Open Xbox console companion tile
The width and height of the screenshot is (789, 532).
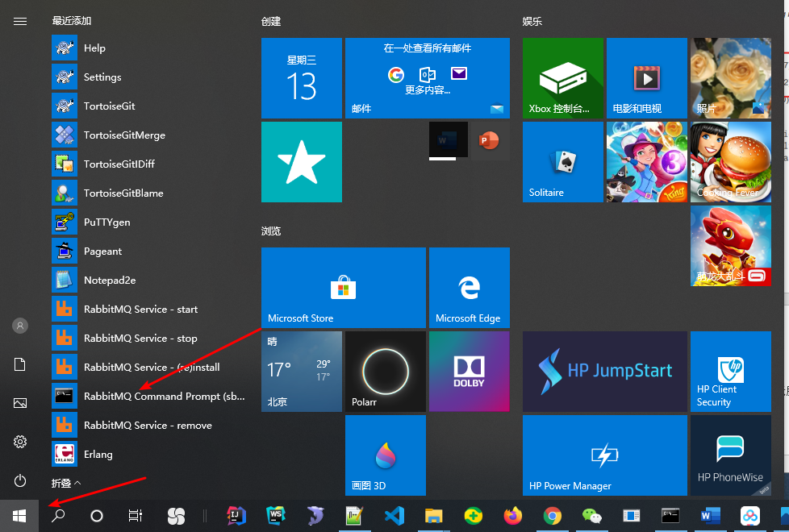coord(562,78)
